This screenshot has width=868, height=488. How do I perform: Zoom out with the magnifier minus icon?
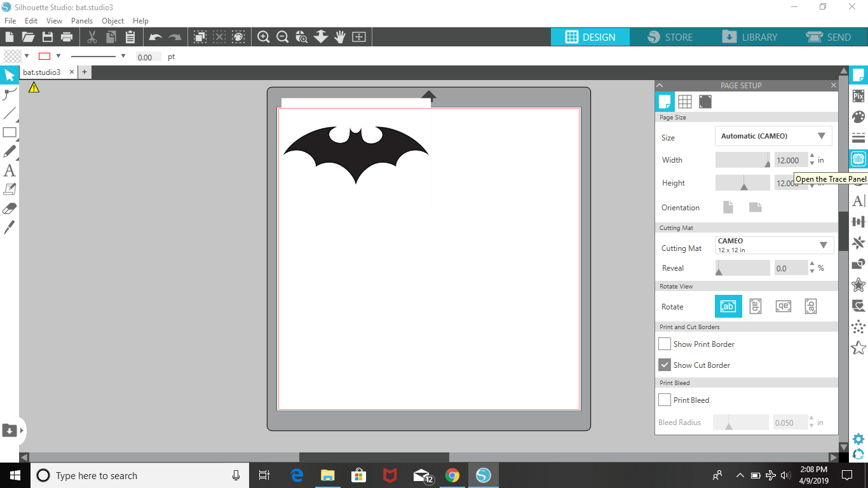283,37
